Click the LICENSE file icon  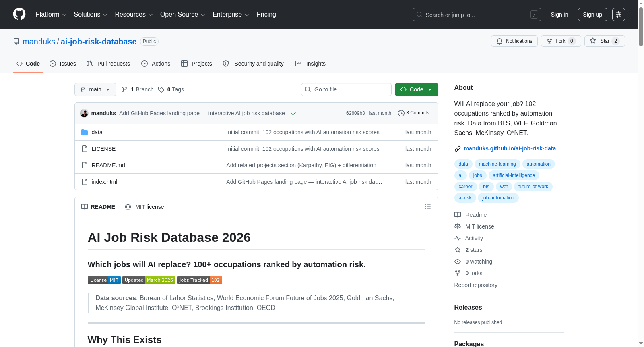(85, 149)
